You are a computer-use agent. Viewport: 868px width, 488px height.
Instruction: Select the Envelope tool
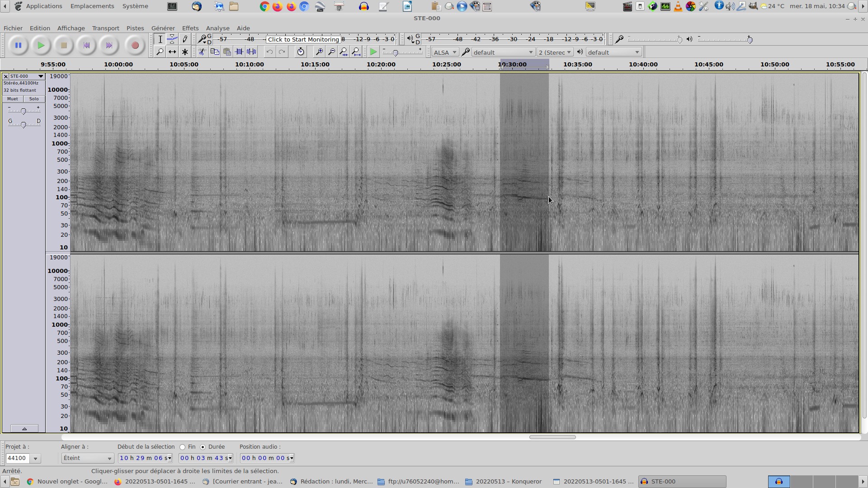point(172,39)
